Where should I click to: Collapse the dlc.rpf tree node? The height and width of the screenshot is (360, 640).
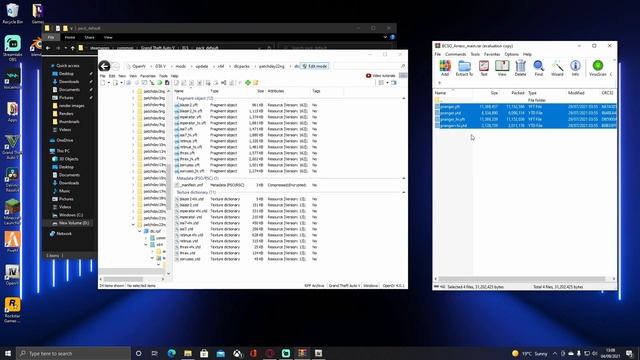coord(140,231)
